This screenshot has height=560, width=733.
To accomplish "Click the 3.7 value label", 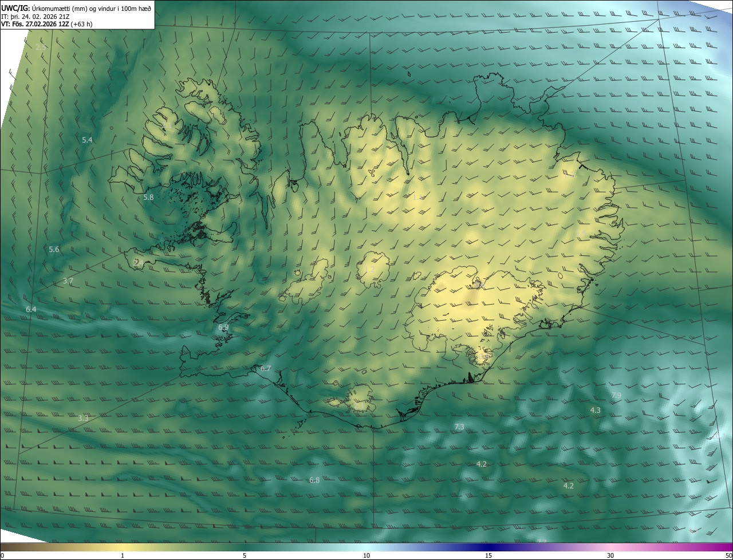I will tap(68, 281).
